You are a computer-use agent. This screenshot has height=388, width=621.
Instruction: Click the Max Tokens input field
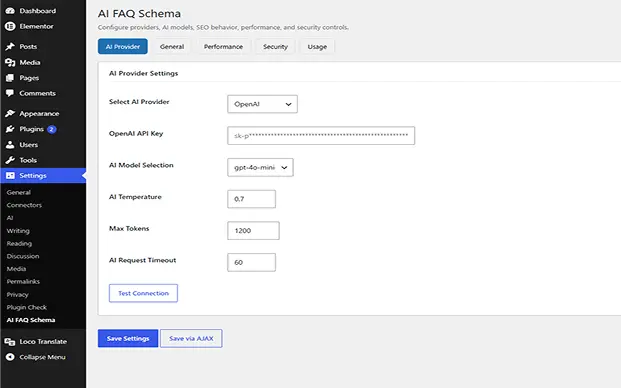(x=253, y=230)
